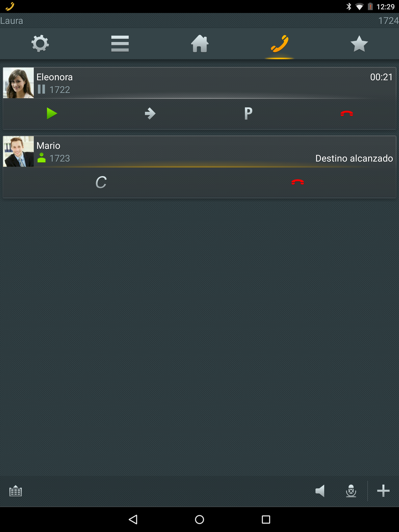Viewport: 399px width, 532px height.
Task: Open the settings gear tab
Action: coord(40,43)
